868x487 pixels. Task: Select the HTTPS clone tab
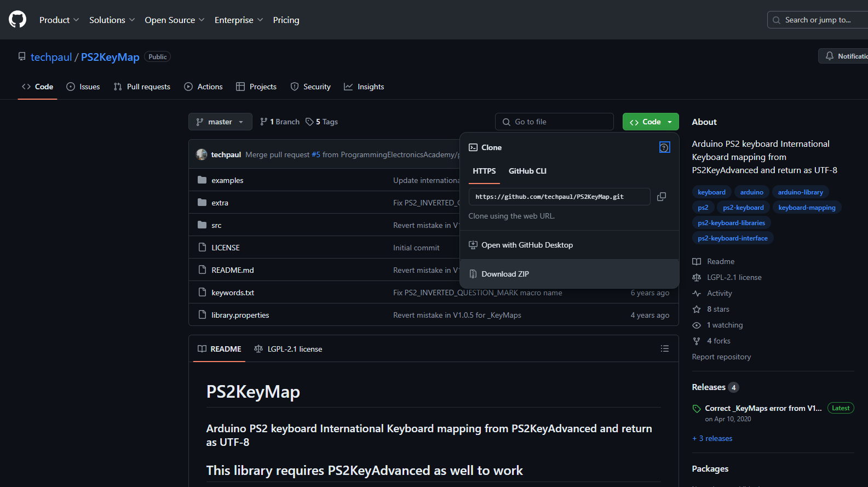click(x=484, y=171)
